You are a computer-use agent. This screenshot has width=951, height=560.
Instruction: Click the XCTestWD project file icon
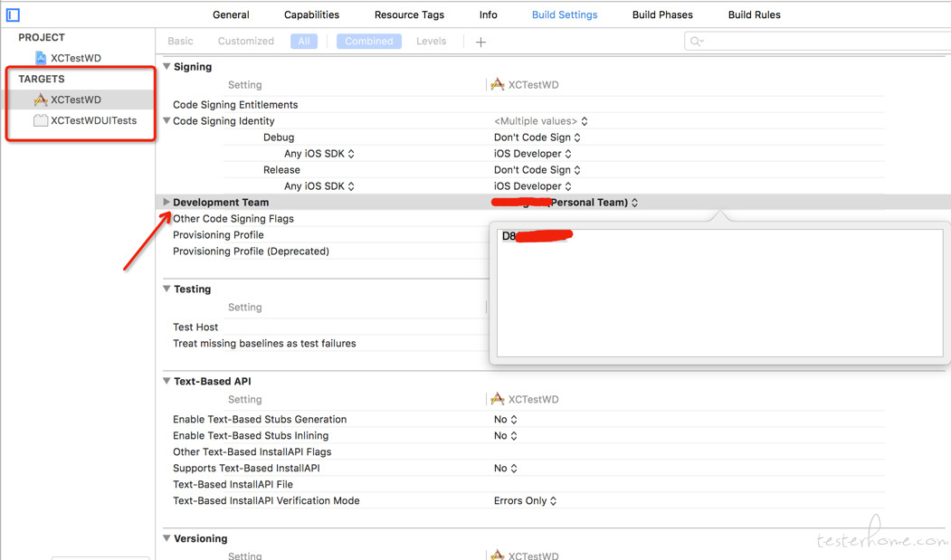tap(41, 58)
